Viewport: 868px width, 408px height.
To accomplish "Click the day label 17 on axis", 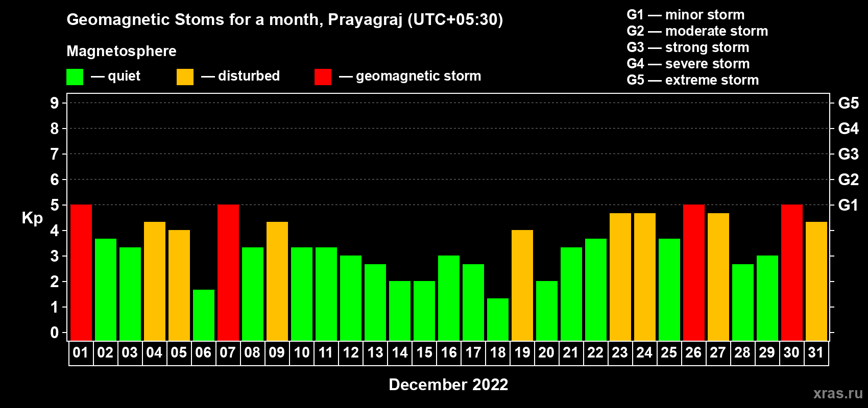I will [x=473, y=352].
